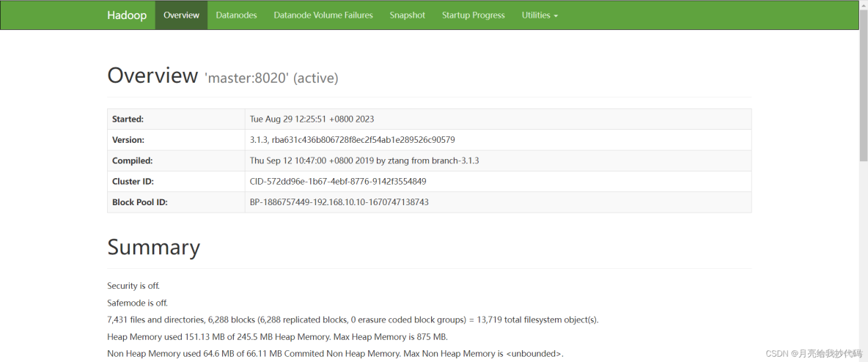
Task: Click the Hadoop brand link
Action: [x=127, y=15]
